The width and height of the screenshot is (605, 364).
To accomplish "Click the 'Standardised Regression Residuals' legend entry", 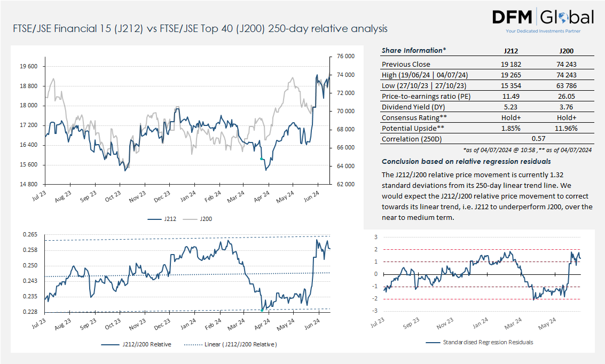I will click(480, 342).
